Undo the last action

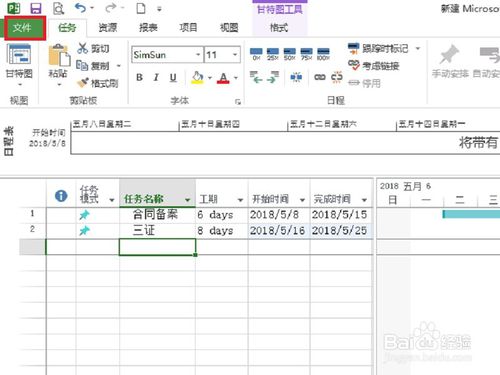tap(80, 8)
